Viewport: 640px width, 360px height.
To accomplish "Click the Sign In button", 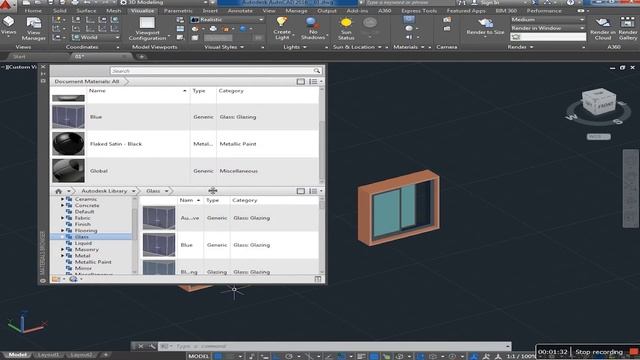I will click(485, 3).
